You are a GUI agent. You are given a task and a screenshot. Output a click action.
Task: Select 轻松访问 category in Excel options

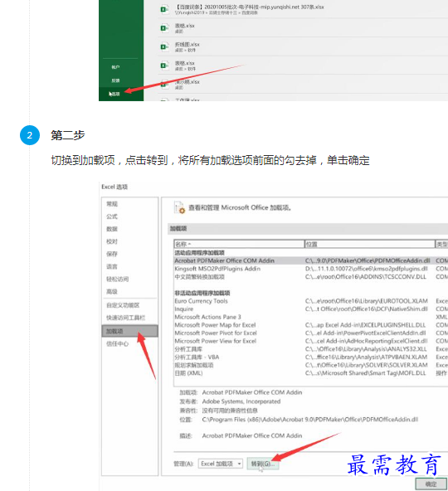(118, 279)
